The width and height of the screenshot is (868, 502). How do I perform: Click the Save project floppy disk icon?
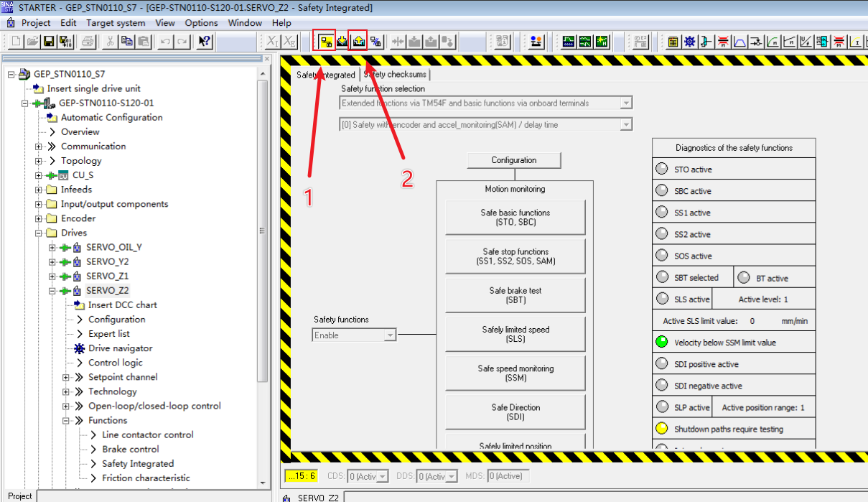[x=49, y=42]
